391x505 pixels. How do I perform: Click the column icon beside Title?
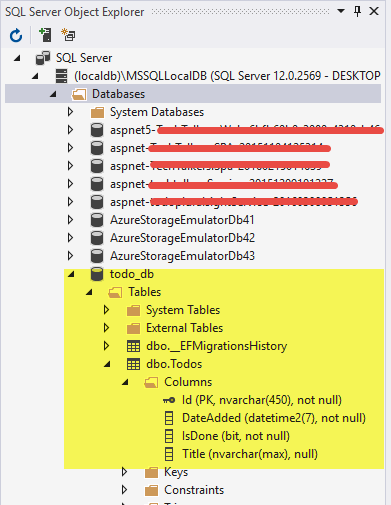point(169,454)
